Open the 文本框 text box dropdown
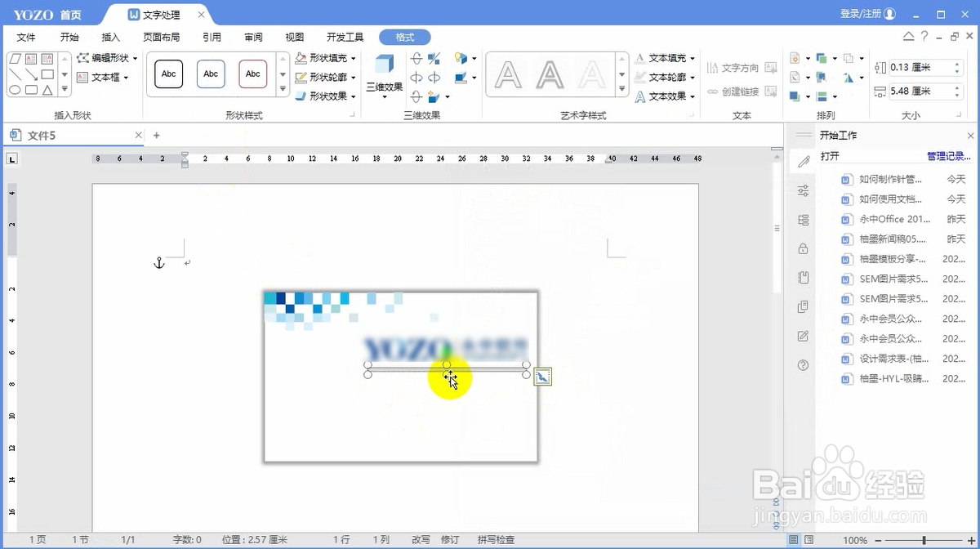This screenshot has width=980, height=549. (x=104, y=77)
